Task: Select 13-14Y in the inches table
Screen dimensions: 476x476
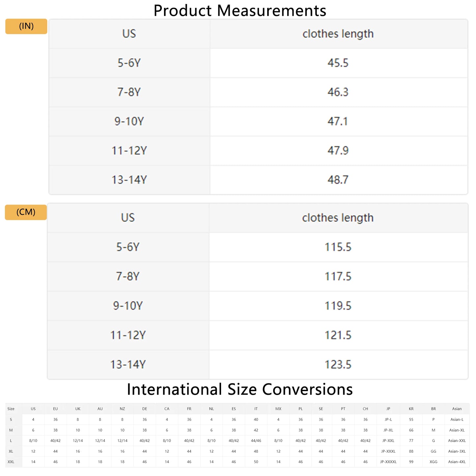Action: [x=129, y=180]
